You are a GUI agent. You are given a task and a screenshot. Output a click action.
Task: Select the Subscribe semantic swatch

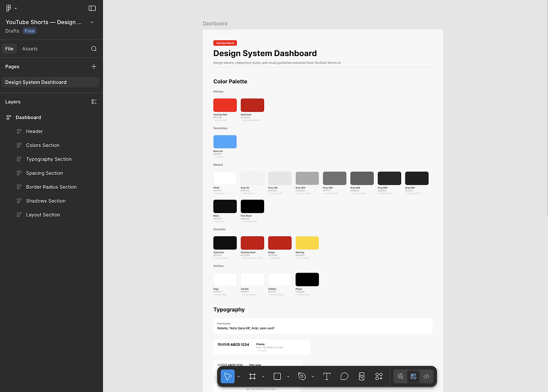[x=225, y=243]
